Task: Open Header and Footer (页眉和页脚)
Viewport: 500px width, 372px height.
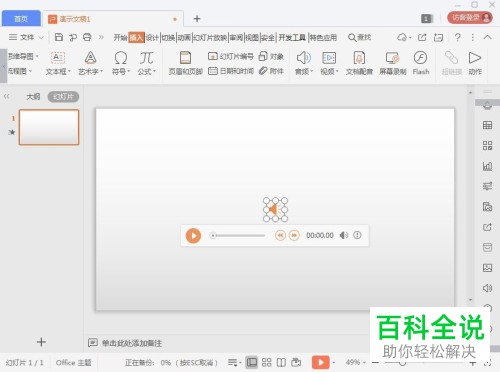Action: [185, 63]
